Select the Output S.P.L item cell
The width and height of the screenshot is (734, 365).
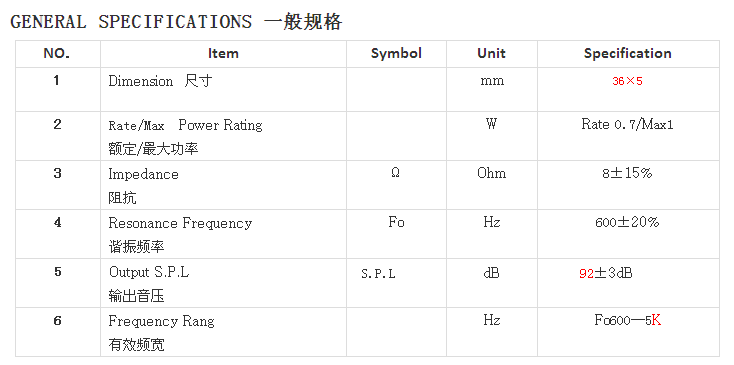coord(223,283)
